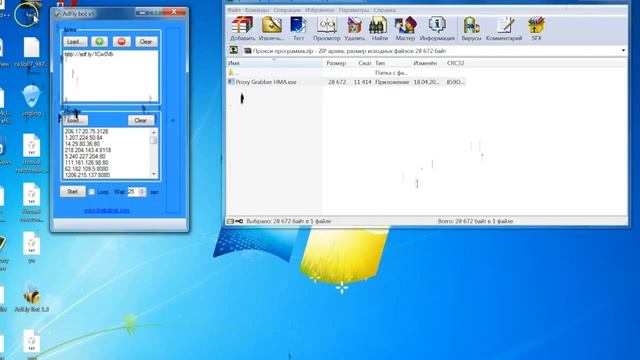Click inside the Links text box with adf.ly URL
This screenshot has height=360, width=640.
coord(111,76)
